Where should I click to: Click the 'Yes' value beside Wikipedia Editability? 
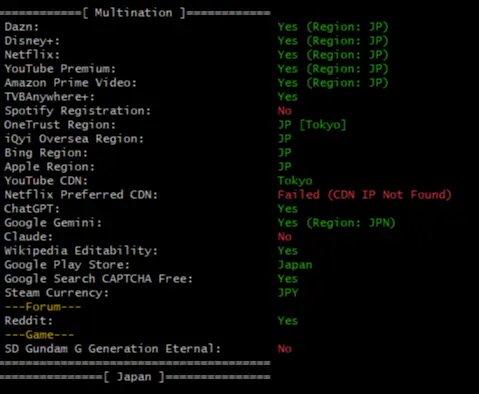pyautogui.click(x=288, y=251)
